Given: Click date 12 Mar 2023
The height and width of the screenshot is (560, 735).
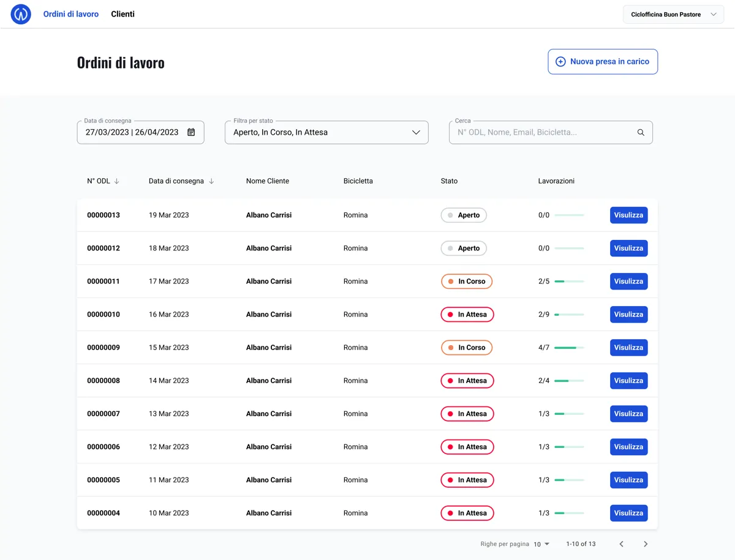Looking at the screenshot, I should [169, 447].
